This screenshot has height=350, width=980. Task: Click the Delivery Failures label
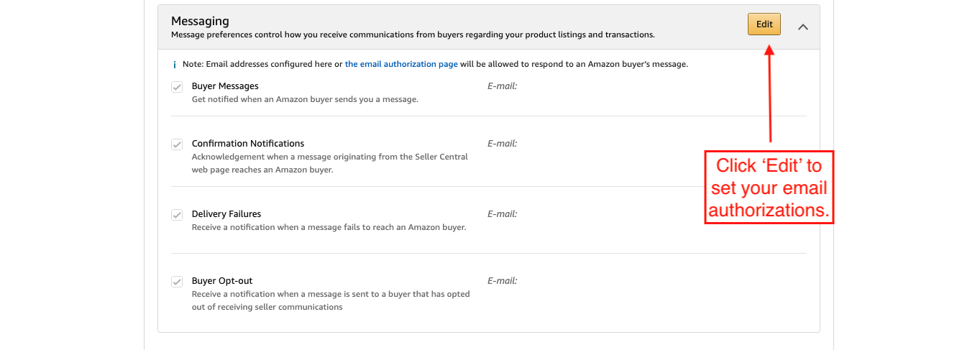226,214
